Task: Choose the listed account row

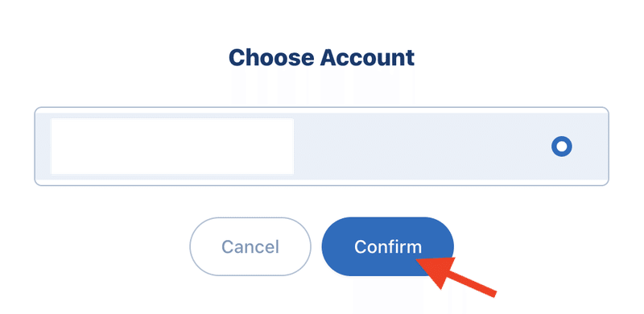Action: tap(321, 147)
